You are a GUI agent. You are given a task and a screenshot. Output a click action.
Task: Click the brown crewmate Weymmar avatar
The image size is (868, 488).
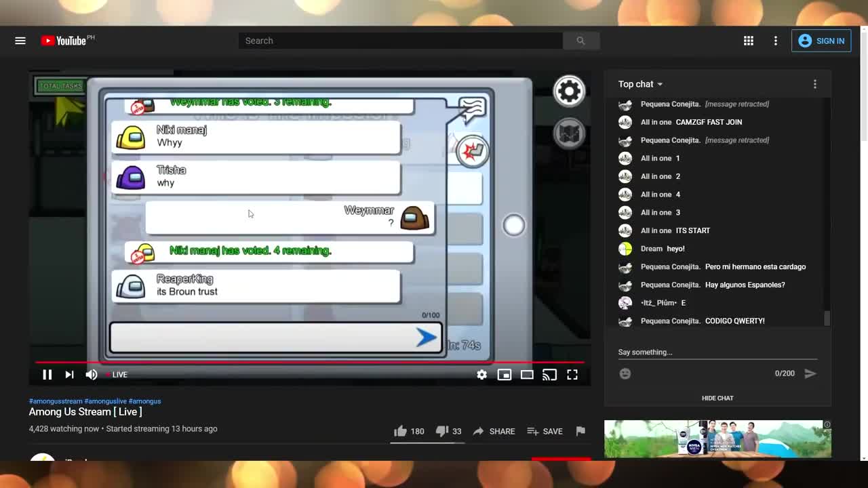415,217
